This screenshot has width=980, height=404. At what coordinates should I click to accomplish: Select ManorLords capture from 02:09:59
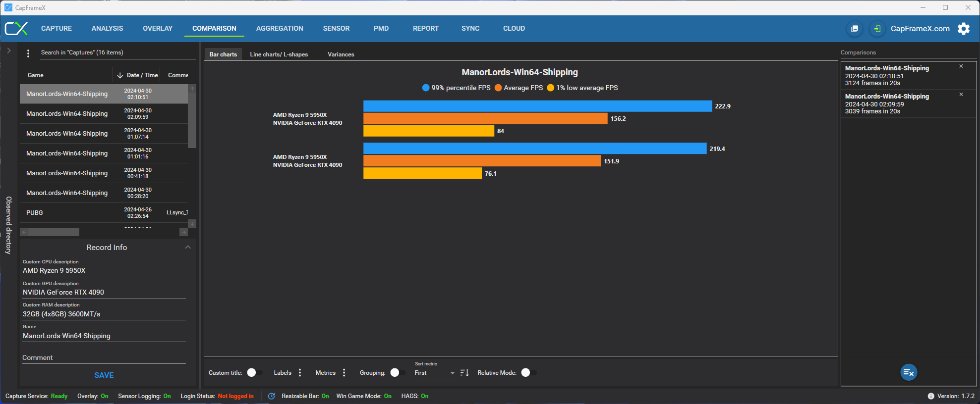click(104, 114)
